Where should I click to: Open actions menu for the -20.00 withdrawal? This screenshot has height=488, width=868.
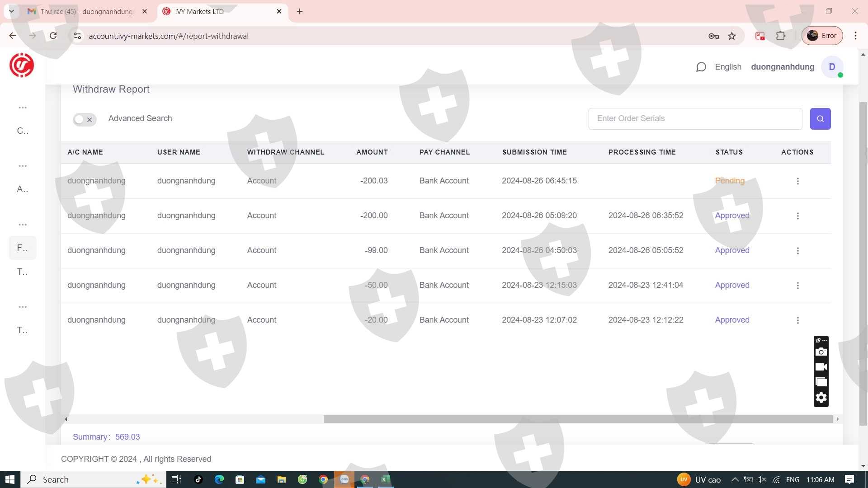click(797, 320)
